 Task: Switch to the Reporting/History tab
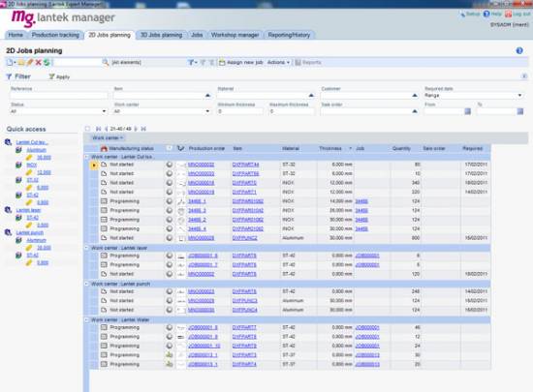click(x=289, y=35)
